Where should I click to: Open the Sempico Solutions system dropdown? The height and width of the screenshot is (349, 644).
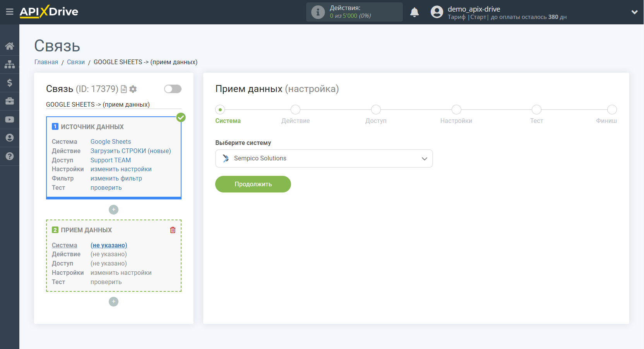tap(324, 158)
